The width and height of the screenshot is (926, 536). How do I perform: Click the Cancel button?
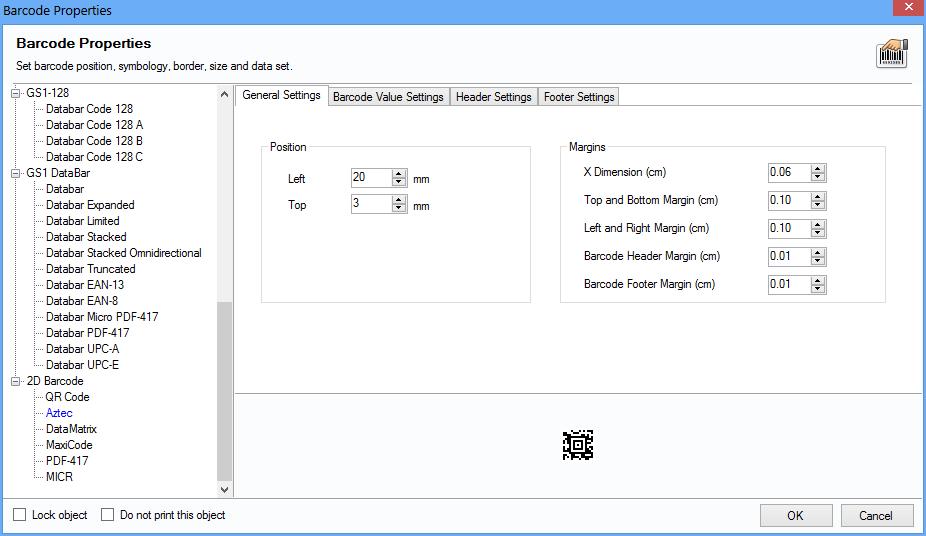[x=875, y=516]
